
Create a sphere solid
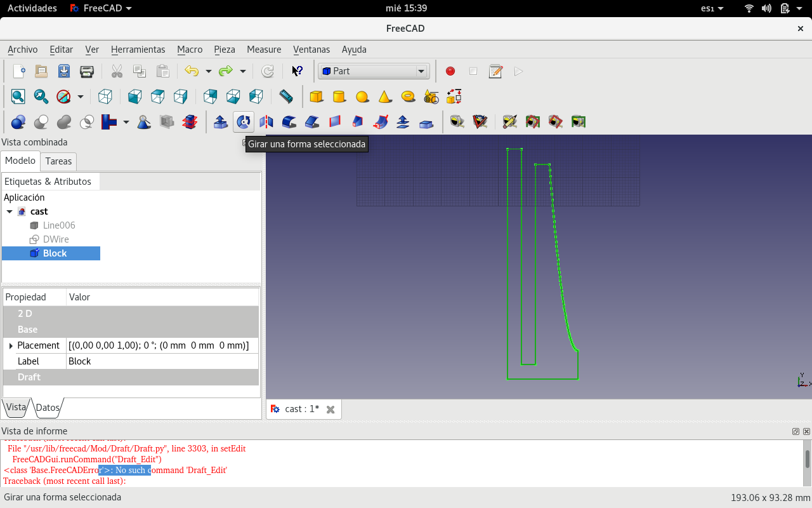pos(362,97)
